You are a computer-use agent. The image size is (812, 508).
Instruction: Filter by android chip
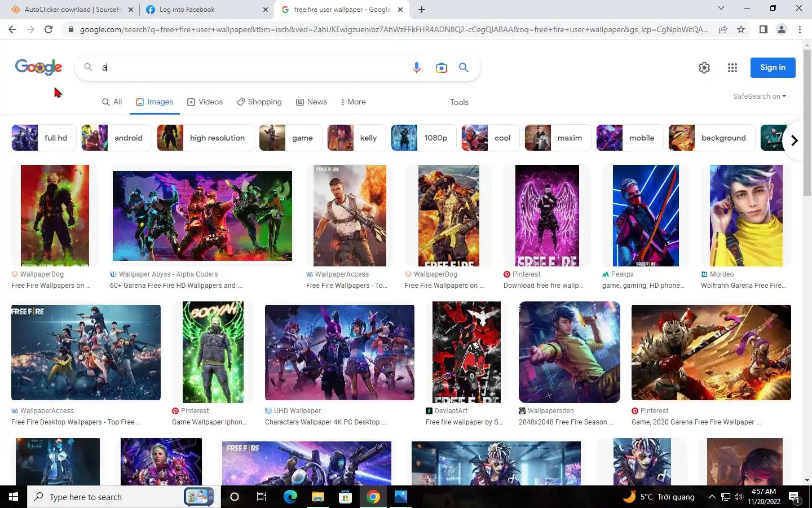coord(116,138)
